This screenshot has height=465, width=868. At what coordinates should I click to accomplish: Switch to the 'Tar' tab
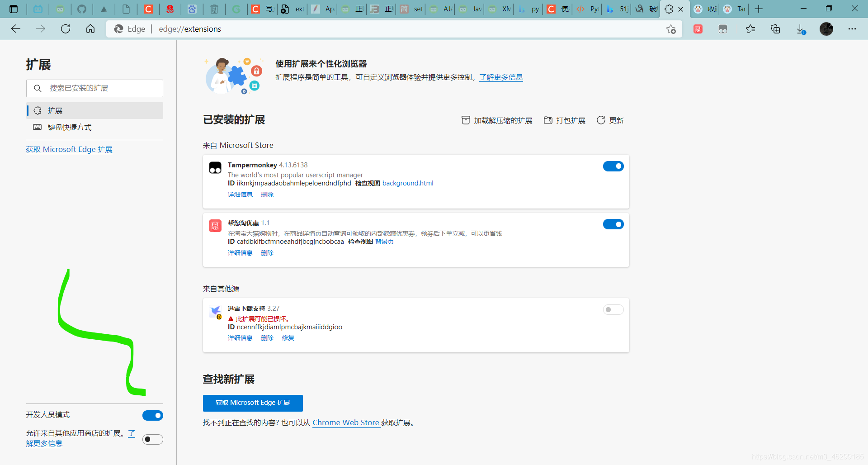[735, 9]
